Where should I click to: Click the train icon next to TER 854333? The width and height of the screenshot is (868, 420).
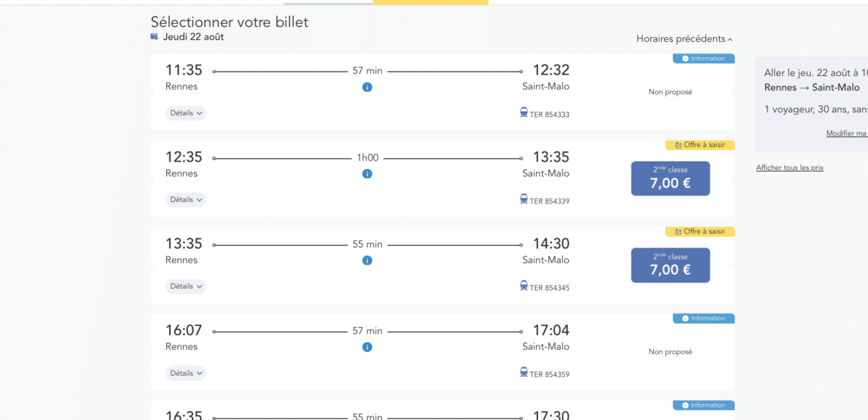tap(523, 113)
